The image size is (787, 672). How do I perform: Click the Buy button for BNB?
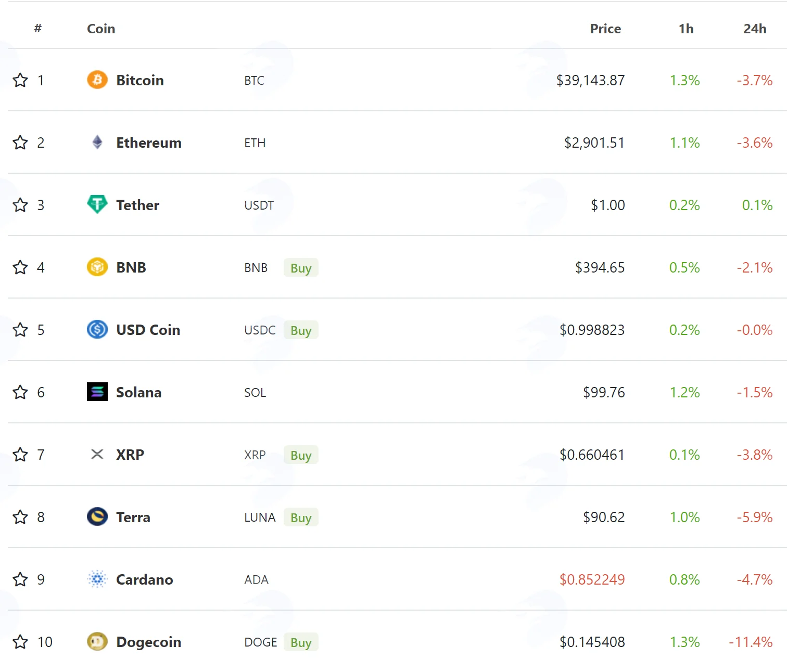click(301, 268)
